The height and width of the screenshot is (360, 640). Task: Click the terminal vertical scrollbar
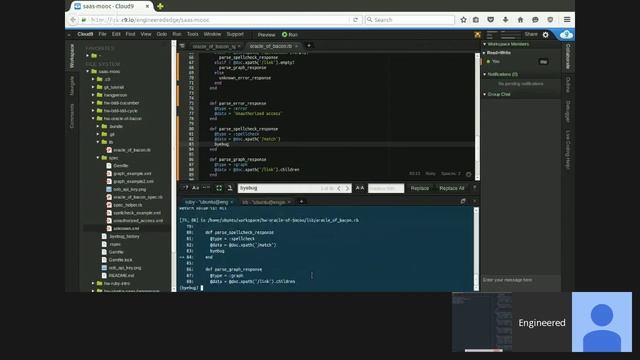(x=476, y=249)
